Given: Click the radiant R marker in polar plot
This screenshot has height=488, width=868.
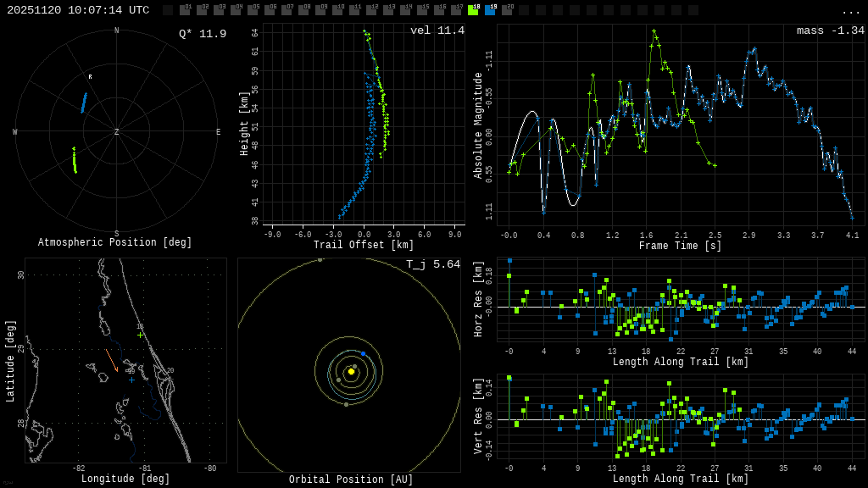Looking at the screenshot, I should (x=90, y=77).
